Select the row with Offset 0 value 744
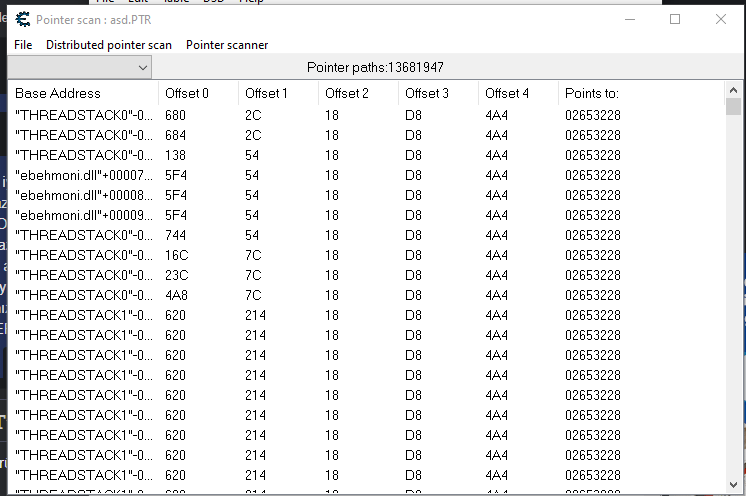Image resolution: width=746 pixels, height=496 pixels. (x=366, y=235)
